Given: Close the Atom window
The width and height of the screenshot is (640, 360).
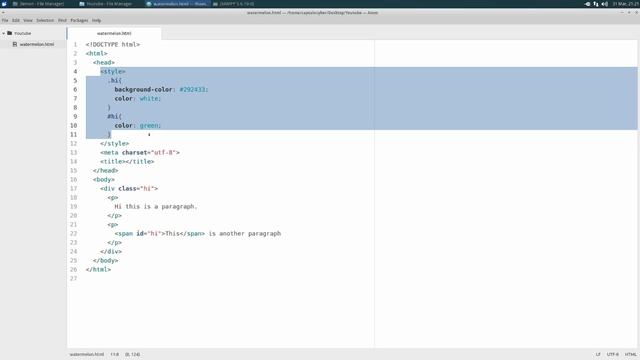Looking at the screenshot, I should [636, 13].
